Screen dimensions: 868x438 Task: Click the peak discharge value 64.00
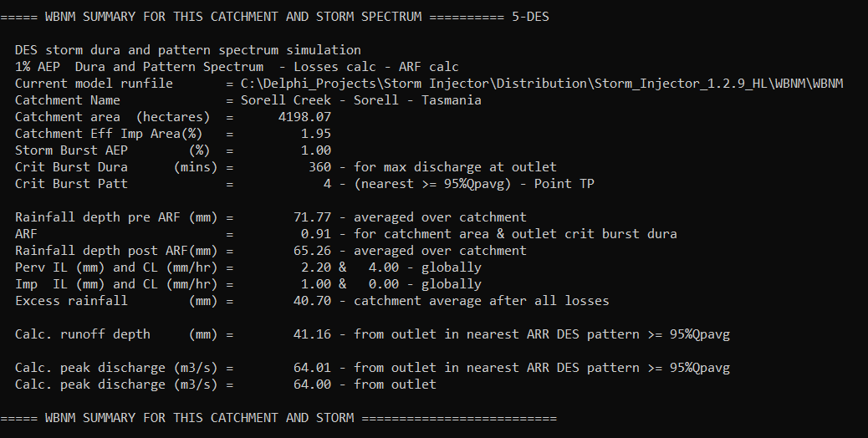tap(312, 385)
